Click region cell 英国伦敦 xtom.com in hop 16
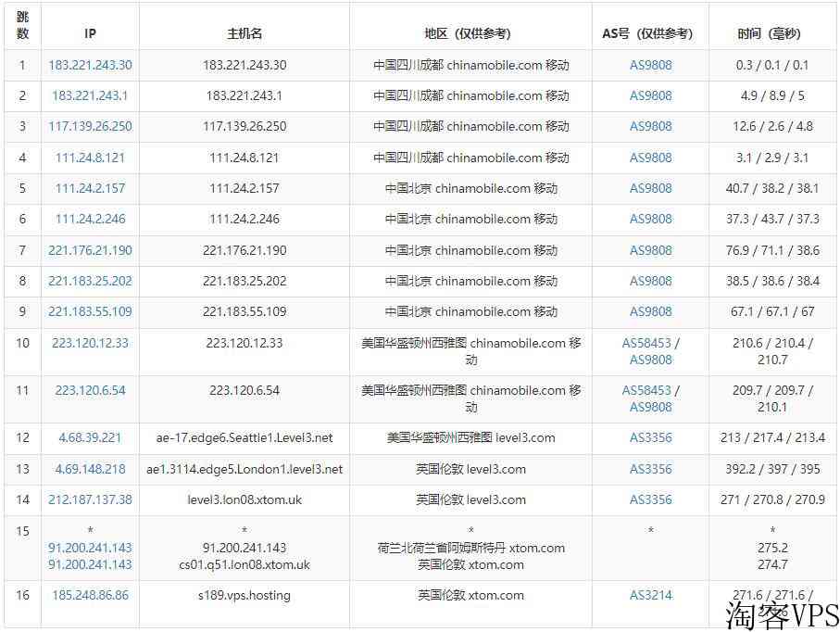 point(470,595)
